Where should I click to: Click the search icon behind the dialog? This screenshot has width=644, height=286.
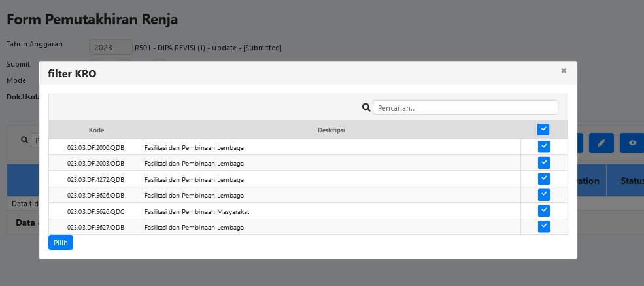coord(25,140)
